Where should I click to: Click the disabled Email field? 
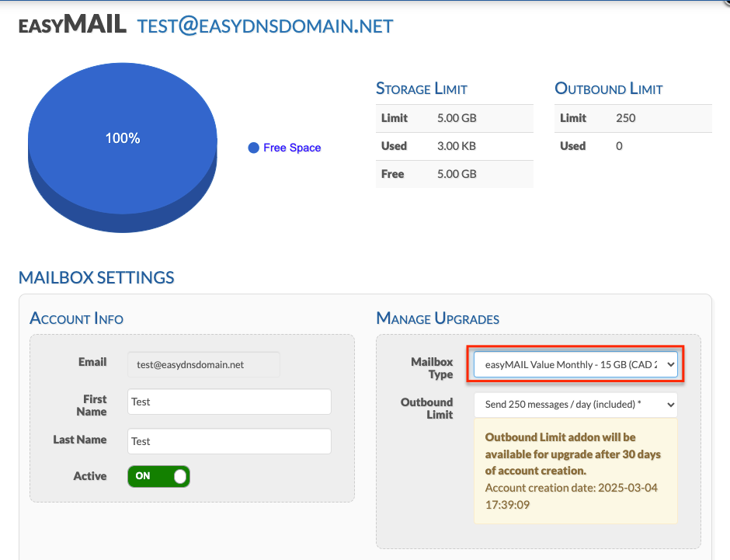pos(203,364)
